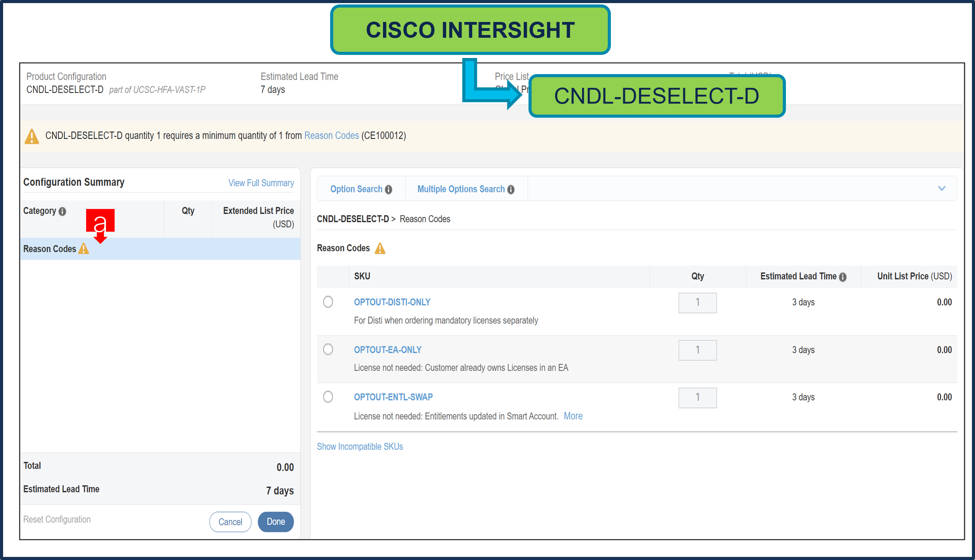The image size is (975, 560).
Task: Click the Category info icon
Action: click(63, 211)
